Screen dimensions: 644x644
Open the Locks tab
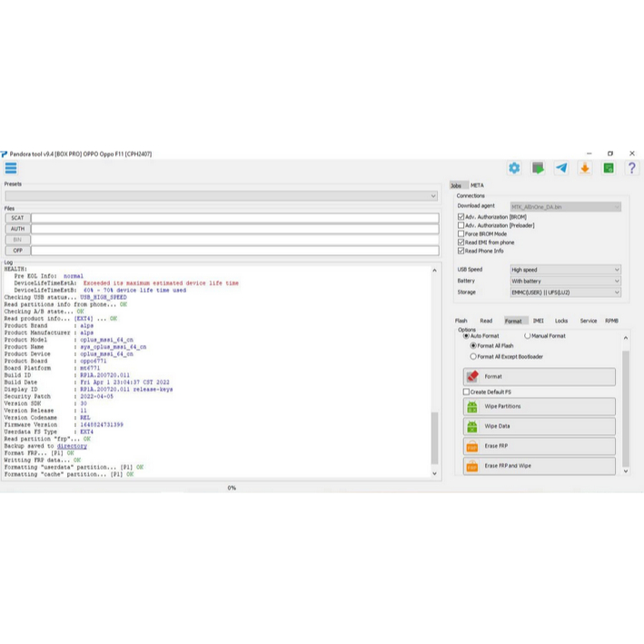click(x=561, y=321)
